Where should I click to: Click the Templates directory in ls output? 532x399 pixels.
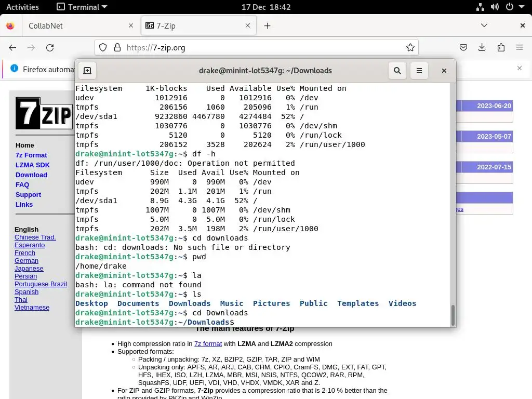pos(358,303)
